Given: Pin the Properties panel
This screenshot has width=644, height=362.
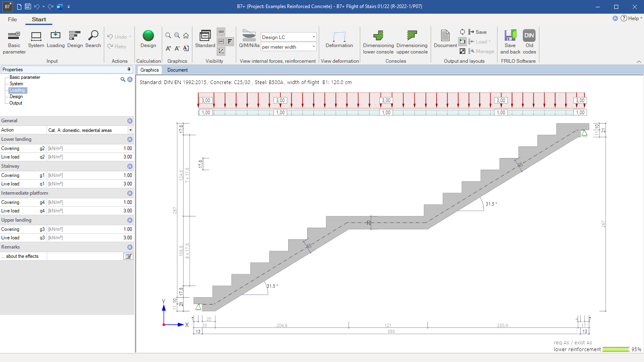Looking at the screenshot, I should [129, 70].
